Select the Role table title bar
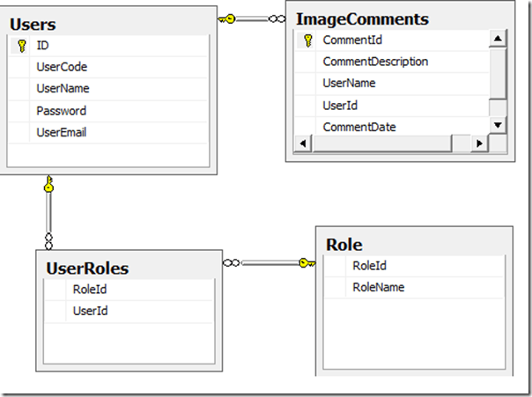This screenshot has width=532, height=397. (x=412, y=245)
